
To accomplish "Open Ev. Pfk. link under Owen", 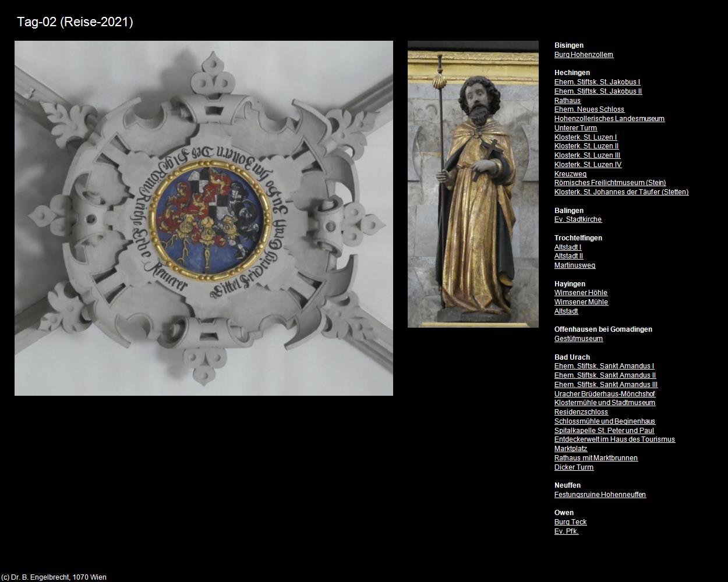I will 566,531.
